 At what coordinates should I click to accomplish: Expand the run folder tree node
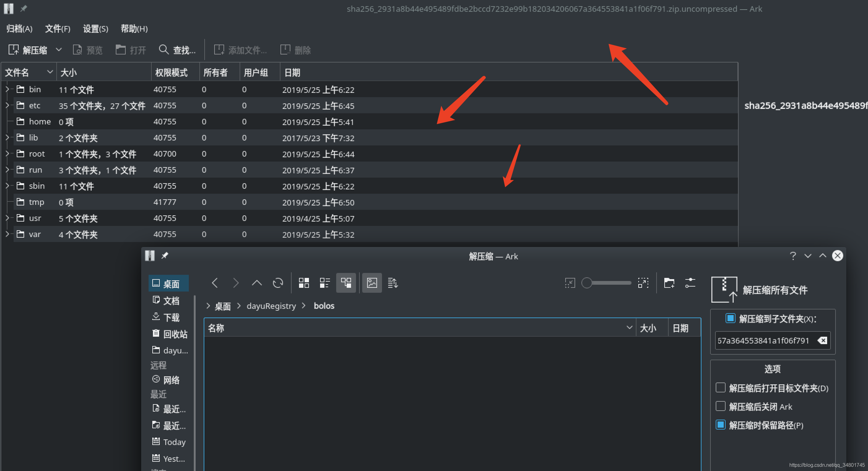7,170
